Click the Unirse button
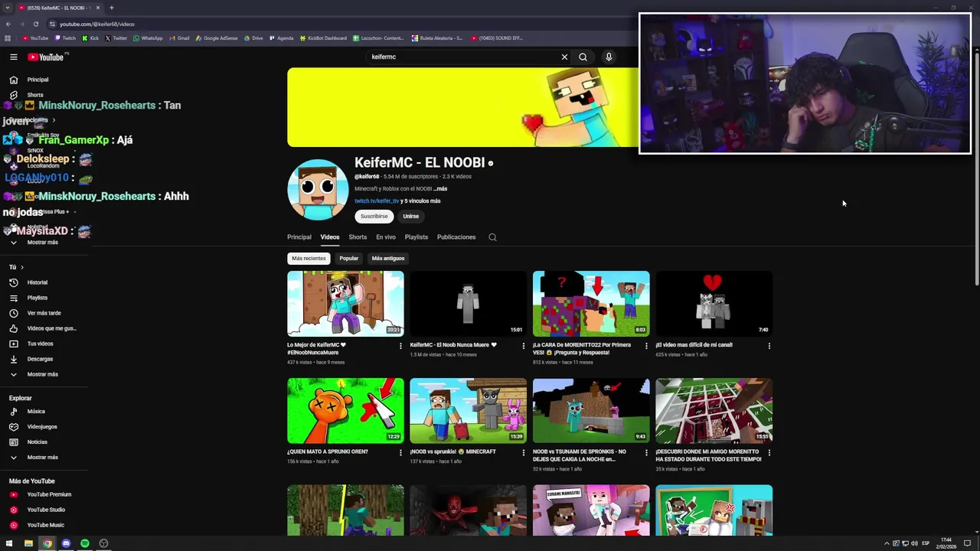980x551 pixels. (411, 217)
